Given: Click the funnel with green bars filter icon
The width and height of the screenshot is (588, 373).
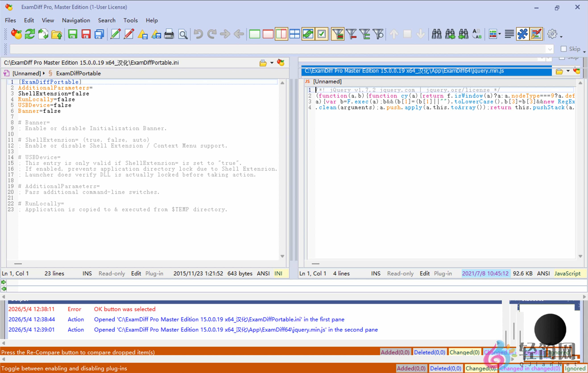Looking at the screenshot, I should (x=365, y=34).
